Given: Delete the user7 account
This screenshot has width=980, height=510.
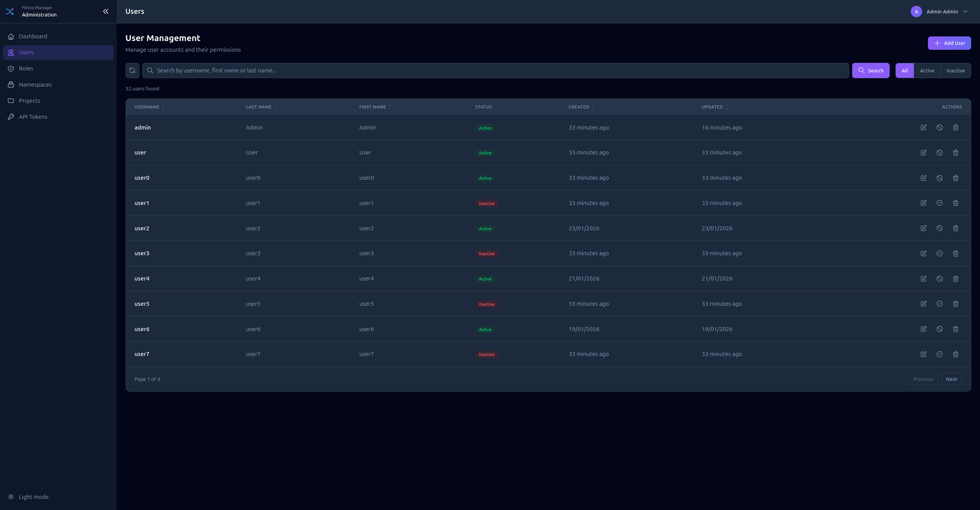Looking at the screenshot, I should [x=955, y=354].
